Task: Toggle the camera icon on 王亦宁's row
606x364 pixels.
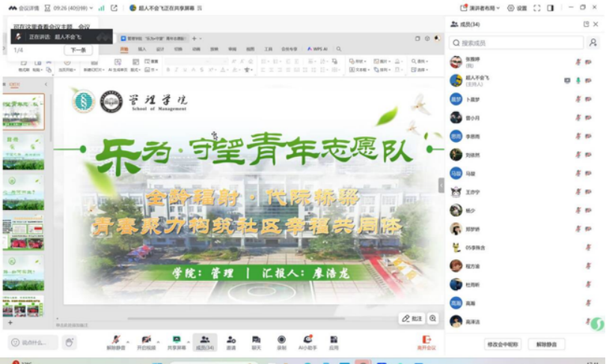Action: (x=588, y=192)
